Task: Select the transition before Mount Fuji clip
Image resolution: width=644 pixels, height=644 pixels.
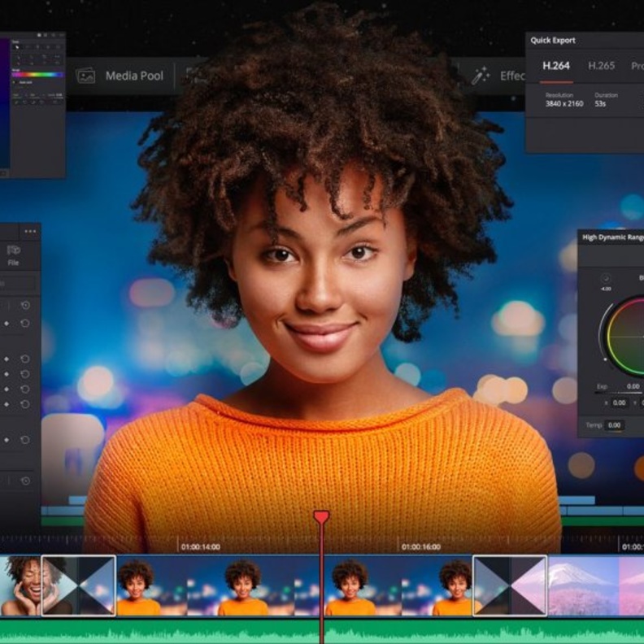Action: click(x=510, y=585)
